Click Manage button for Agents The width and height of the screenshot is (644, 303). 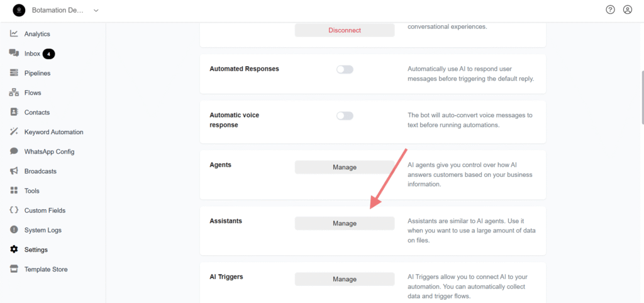point(345,167)
